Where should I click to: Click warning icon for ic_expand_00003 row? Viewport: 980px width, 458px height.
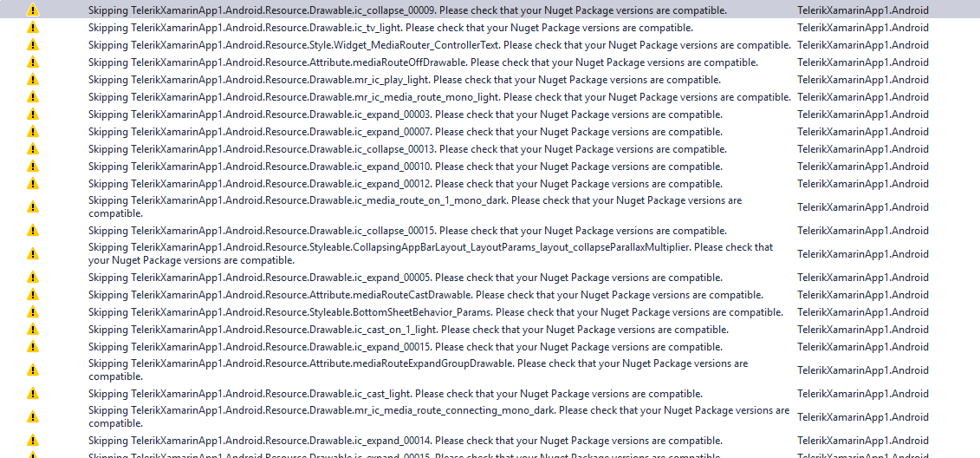pyautogui.click(x=33, y=114)
